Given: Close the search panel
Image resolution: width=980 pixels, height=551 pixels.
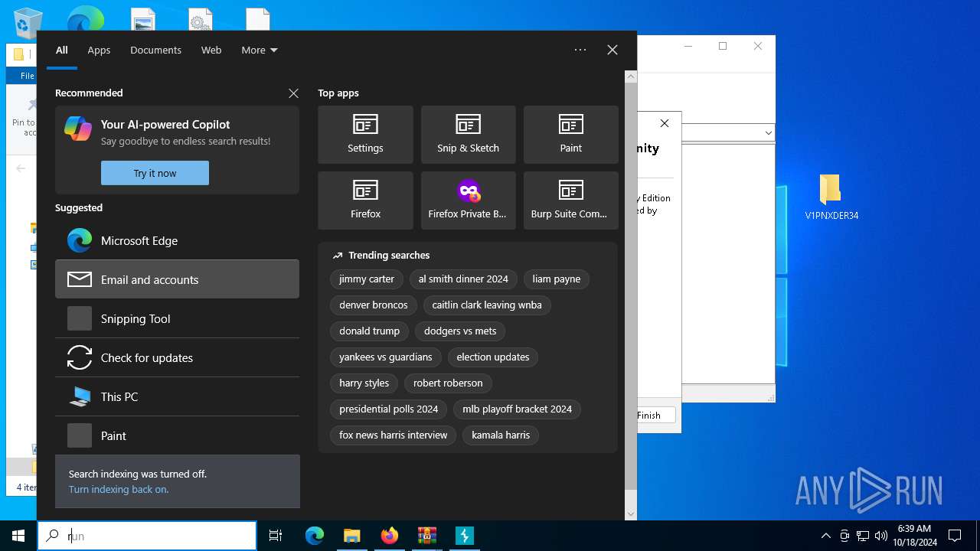Looking at the screenshot, I should (x=612, y=50).
